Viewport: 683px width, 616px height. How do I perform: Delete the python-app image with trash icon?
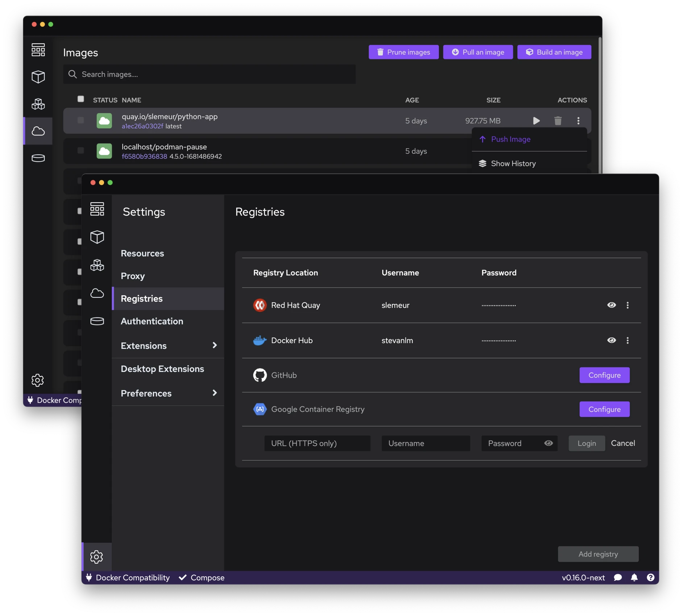(x=558, y=121)
